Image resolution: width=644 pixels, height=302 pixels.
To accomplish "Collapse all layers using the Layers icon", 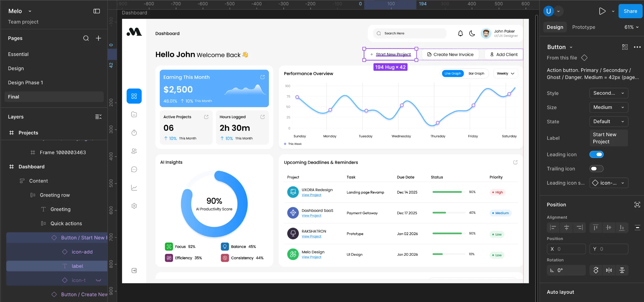I will click(98, 117).
